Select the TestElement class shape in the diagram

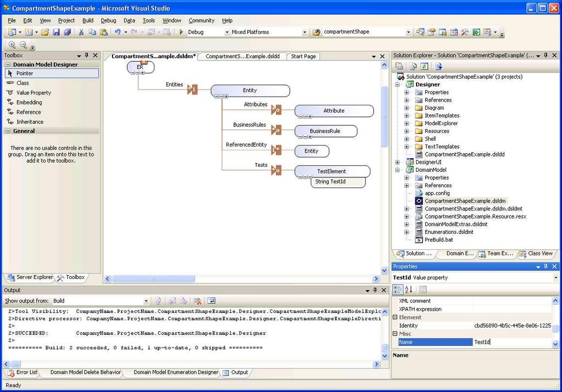coord(332,171)
